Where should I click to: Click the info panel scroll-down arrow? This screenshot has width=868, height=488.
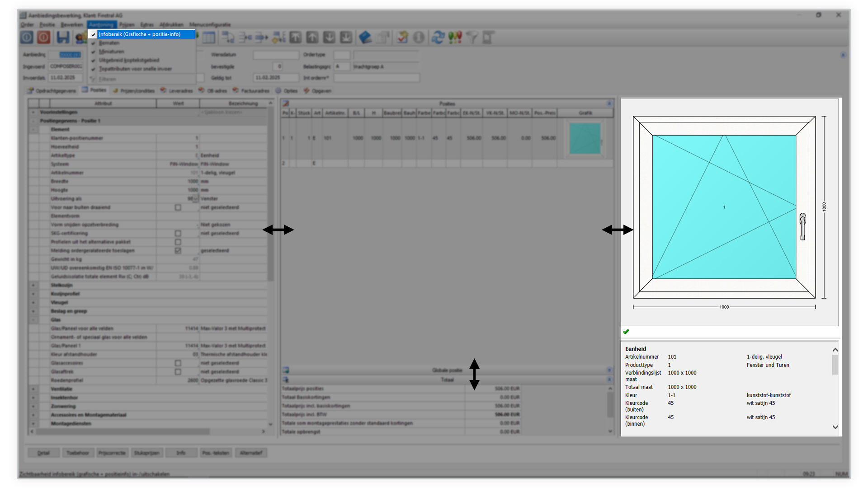[x=835, y=427]
